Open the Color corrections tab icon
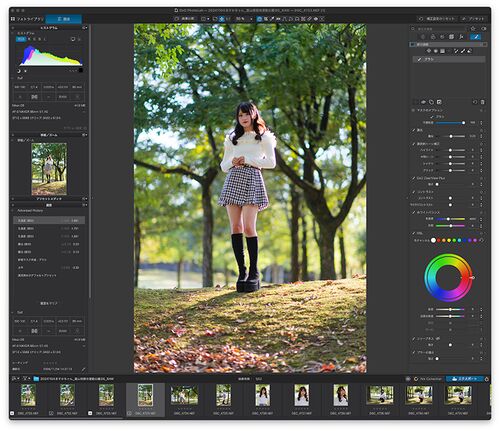The image size is (500, 431). pyautogui.click(x=433, y=37)
